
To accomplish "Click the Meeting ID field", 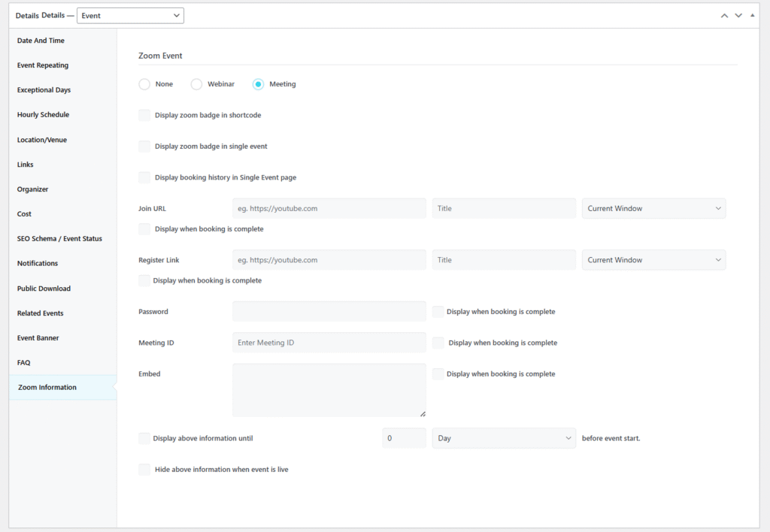I will (329, 342).
